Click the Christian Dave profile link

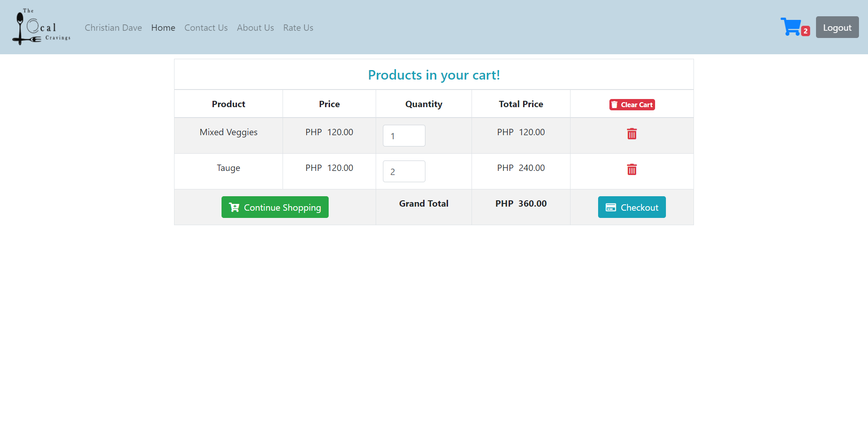pyautogui.click(x=113, y=28)
